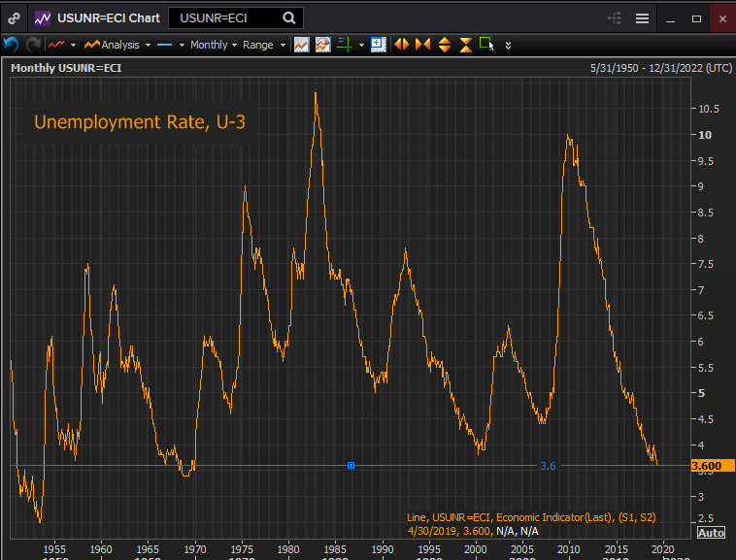Viewport: 736px width, 560px height.
Task: Click the 2010 x-axis label
Action: pyautogui.click(x=568, y=549)
